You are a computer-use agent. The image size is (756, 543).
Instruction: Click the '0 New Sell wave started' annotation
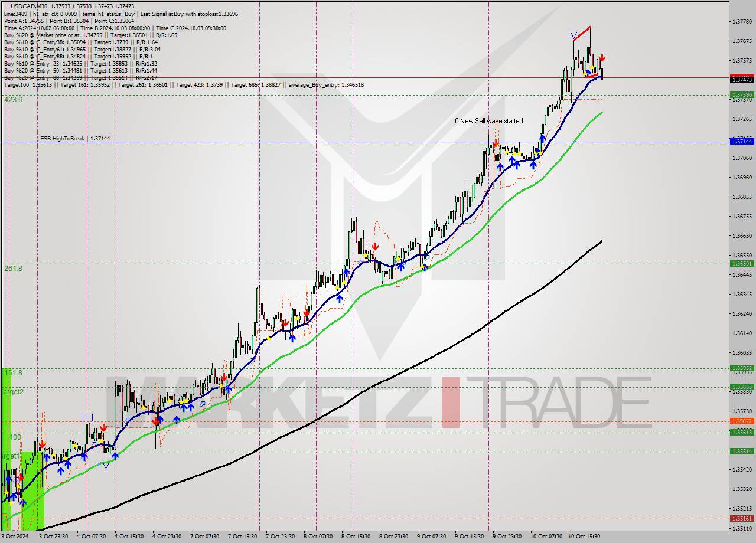(488, 121)
